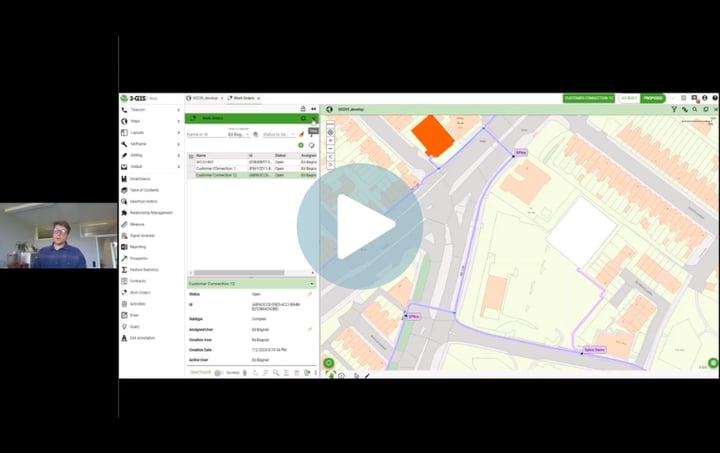Clear filters with the broom icon

coord(301,134)
